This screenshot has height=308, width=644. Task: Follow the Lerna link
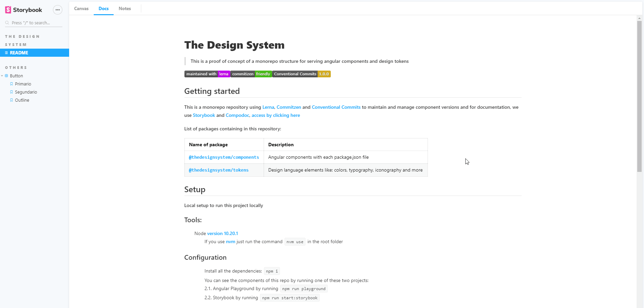(268, 107)
